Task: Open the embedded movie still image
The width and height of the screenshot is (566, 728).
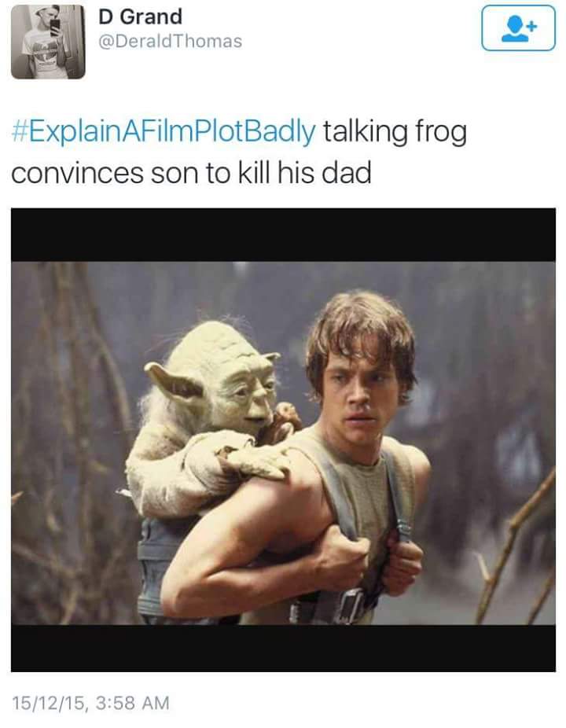Action: click(x=283, y=439)
